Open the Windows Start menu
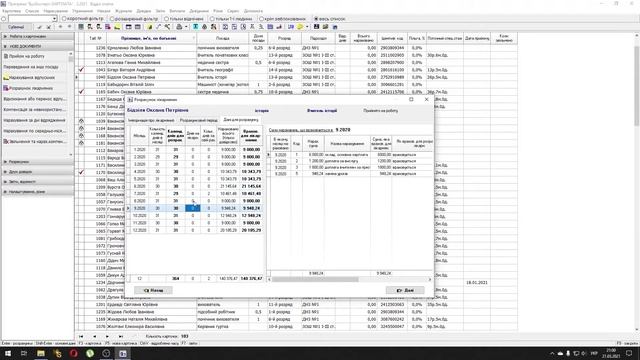The width and height of the screenshot is (640, 360). (8, 353)
